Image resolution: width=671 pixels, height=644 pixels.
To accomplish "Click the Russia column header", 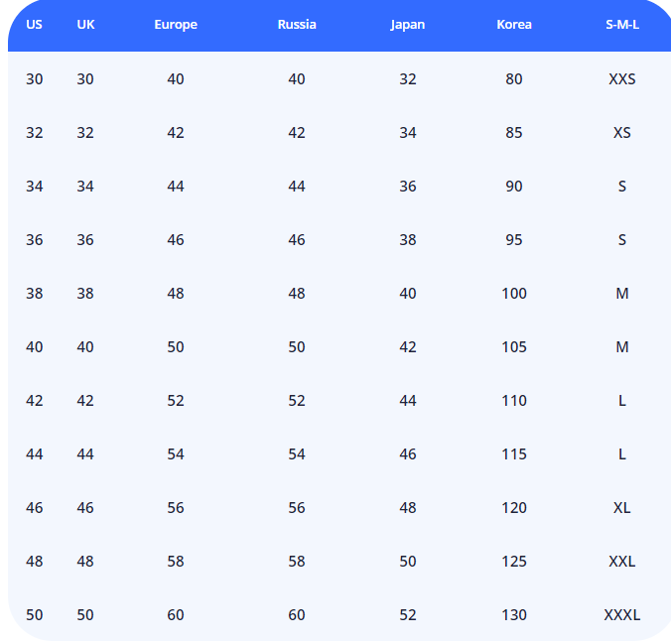I will [x=297, y=25].
